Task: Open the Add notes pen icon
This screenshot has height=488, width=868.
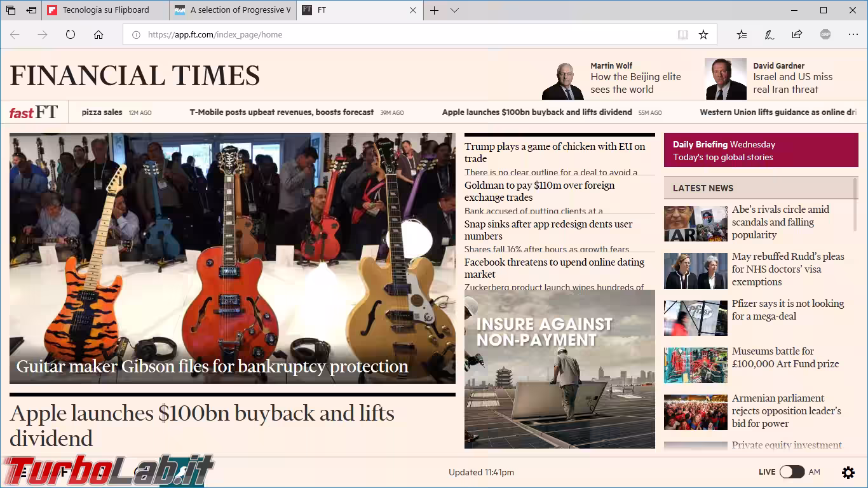Action: pyautogui.click(x=769, y=35)
